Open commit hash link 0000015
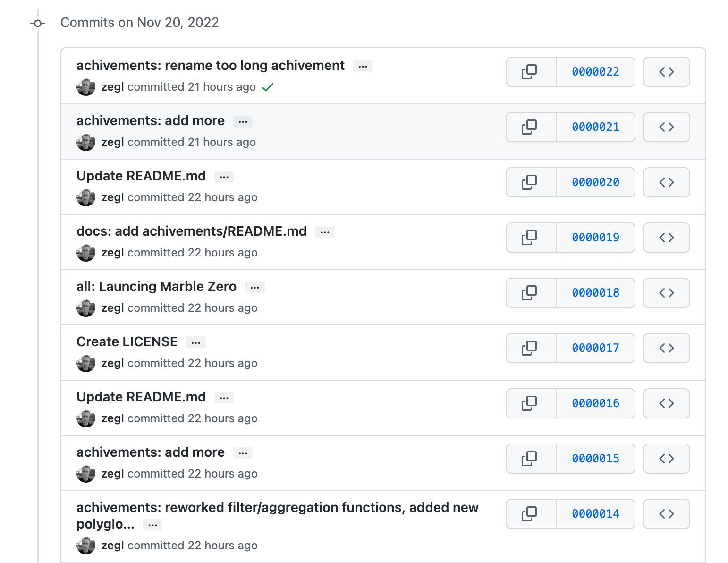This screenshot has width=728, height=563. coord(595,459)
